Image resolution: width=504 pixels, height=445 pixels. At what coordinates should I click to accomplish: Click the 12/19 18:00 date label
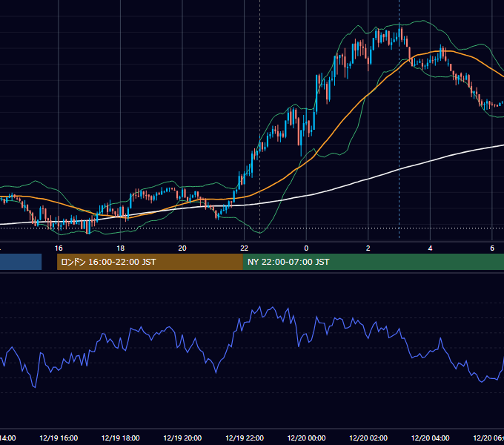click(x=121, y=438)
